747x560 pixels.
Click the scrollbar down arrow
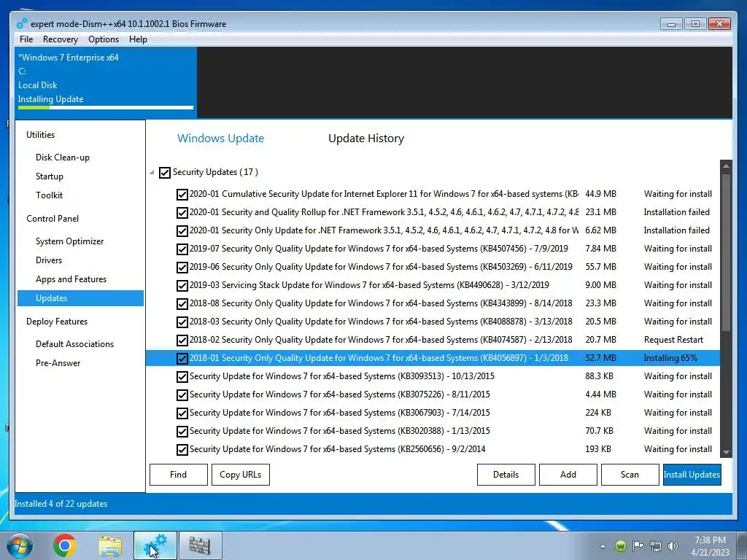pos(726,452)
